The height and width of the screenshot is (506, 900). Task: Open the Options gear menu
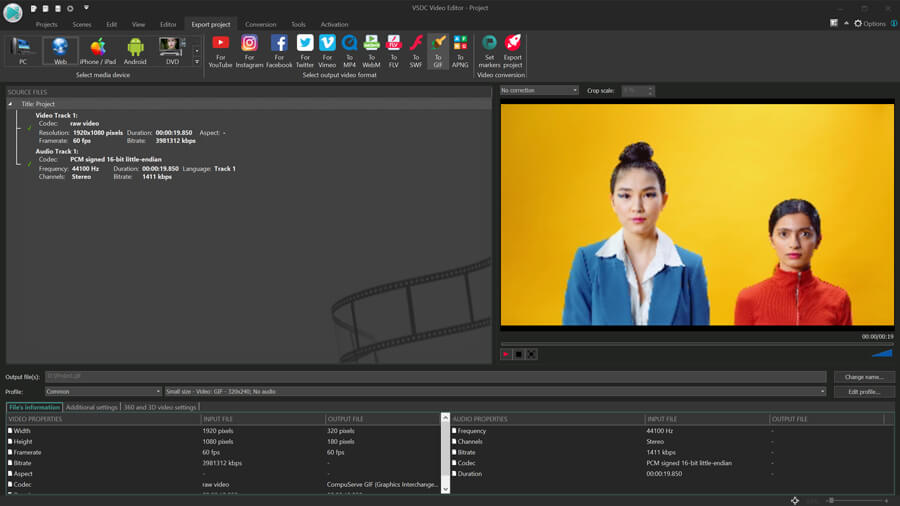[870, 24]
